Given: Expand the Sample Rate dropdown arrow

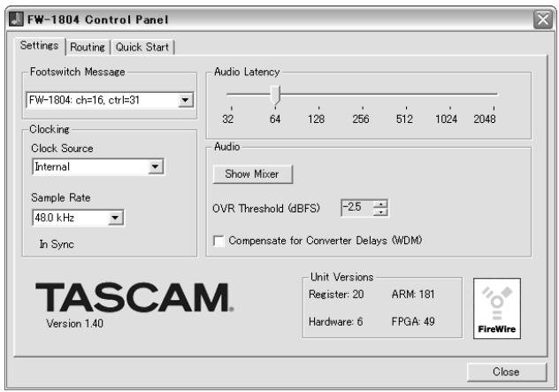Looking at the screenshot, I should [116, 218].
